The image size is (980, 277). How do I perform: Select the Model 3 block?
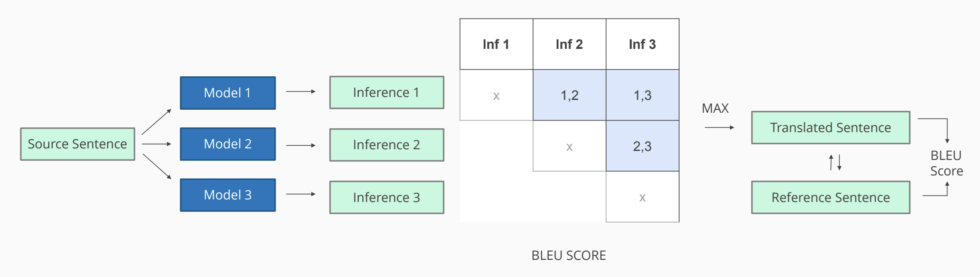228,195
